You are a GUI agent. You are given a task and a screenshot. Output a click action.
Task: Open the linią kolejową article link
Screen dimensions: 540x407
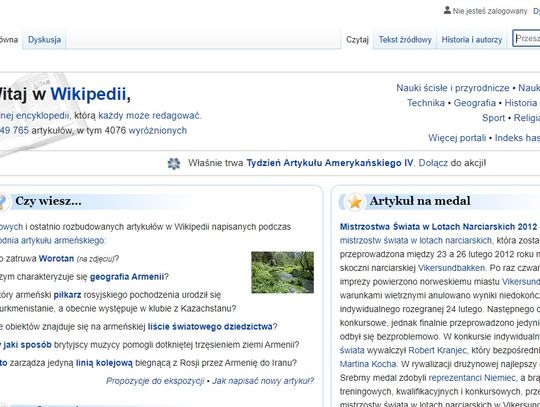coord(104,363)
